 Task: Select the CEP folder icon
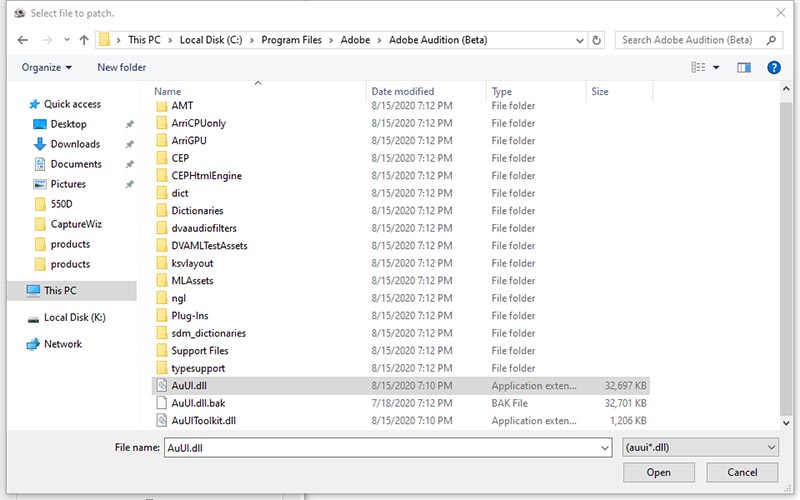click(x=162, y=158)
